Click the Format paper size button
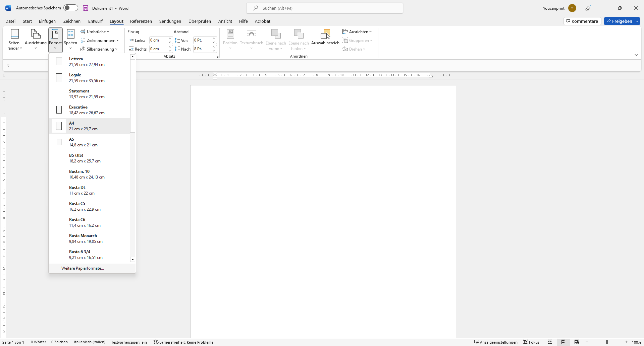The width and height of the screenshot is (644, 346). pos(55,40)
